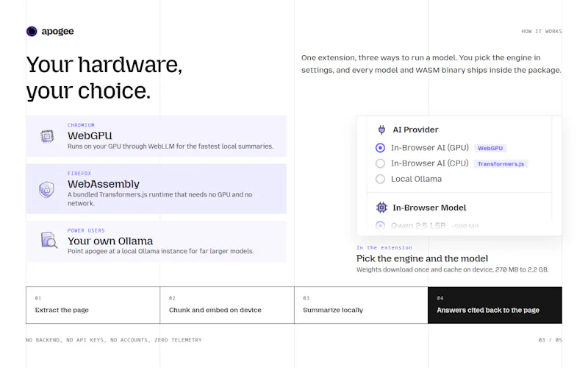Select the In-Browser AI (GPU) radio button
Viewport: 588px width, 368px height.
click(380, 148)
